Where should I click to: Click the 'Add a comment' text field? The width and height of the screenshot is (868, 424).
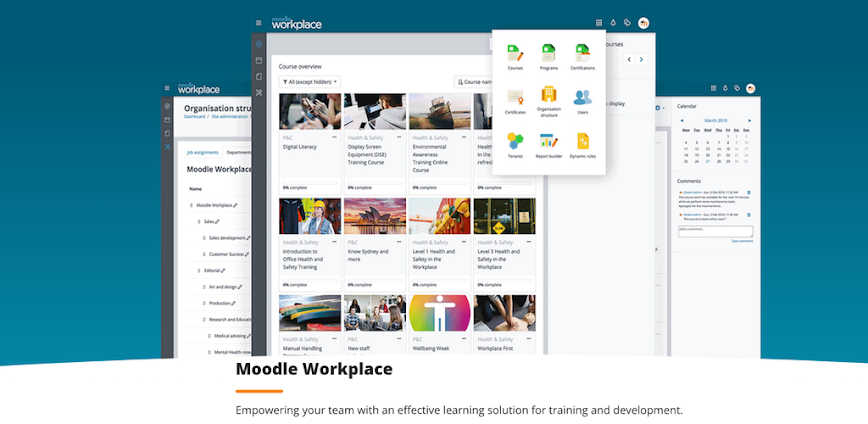click(x=714, y=230)
